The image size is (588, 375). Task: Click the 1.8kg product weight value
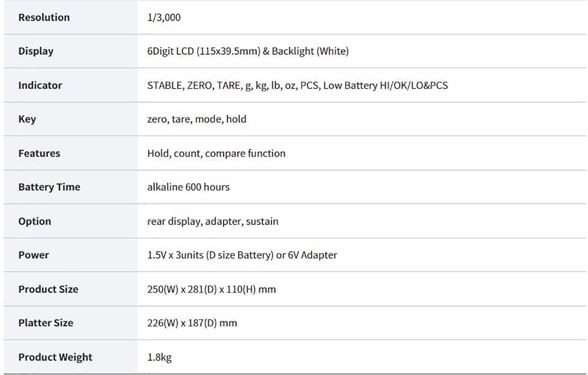click(x=159, y=357)
